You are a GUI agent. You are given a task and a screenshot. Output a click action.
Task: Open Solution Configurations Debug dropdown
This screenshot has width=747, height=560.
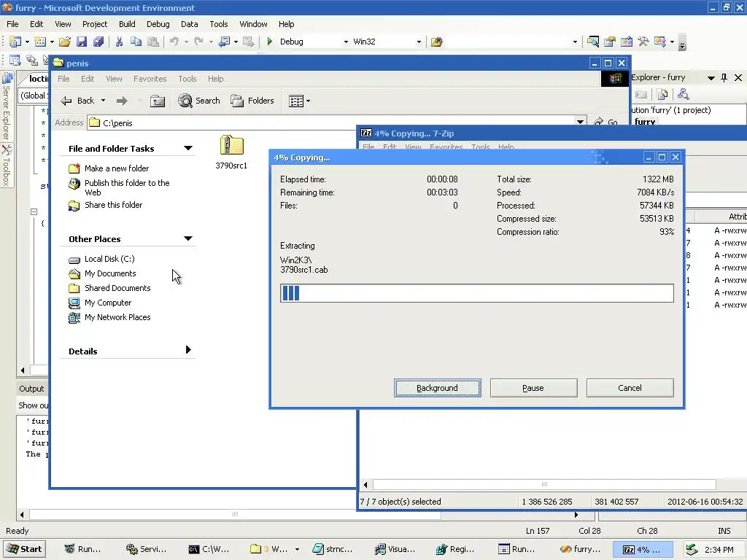[346, 42]
